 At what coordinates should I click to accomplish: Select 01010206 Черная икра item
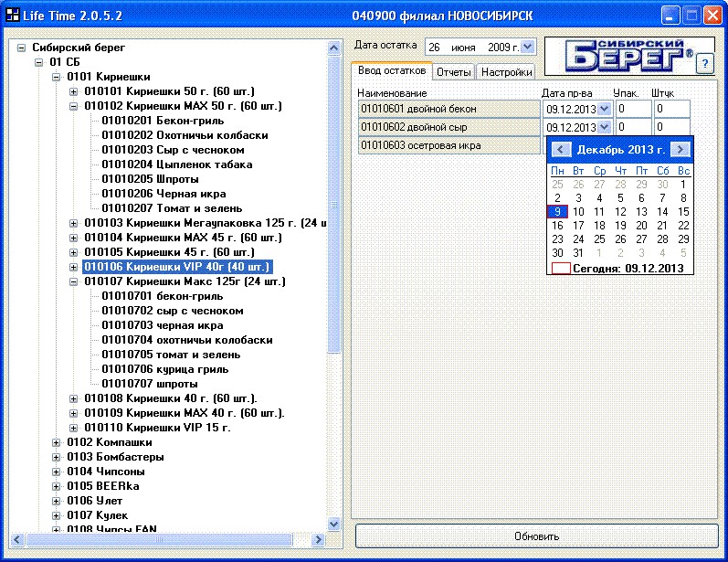coord(164,194)
